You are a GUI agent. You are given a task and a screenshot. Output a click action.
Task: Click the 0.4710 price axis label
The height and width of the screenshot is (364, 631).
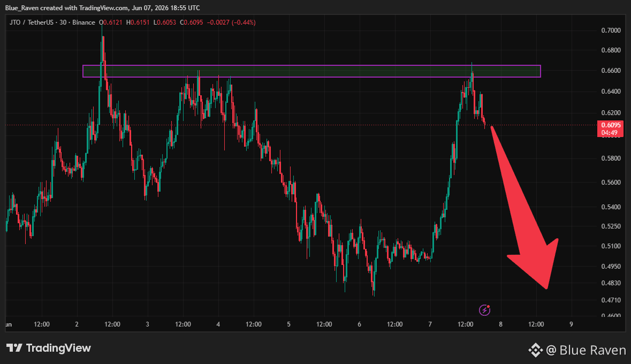(x=611, y=300)
